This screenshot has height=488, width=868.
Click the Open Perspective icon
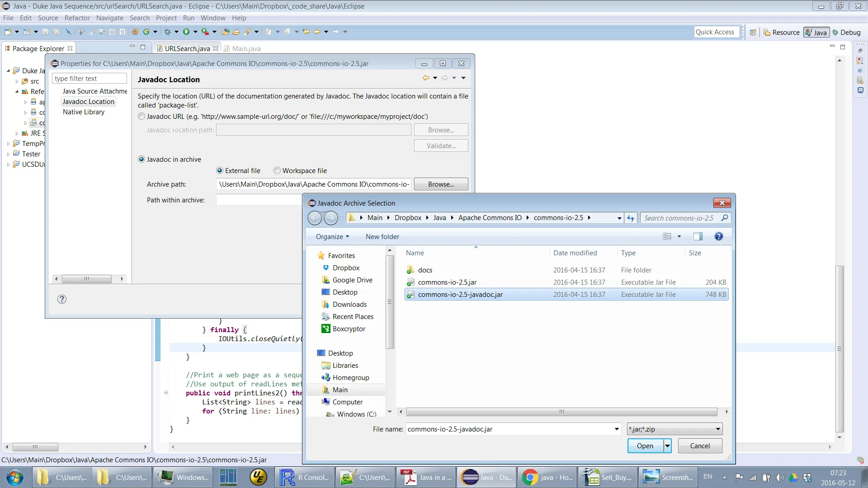click(x=753, y=32)
